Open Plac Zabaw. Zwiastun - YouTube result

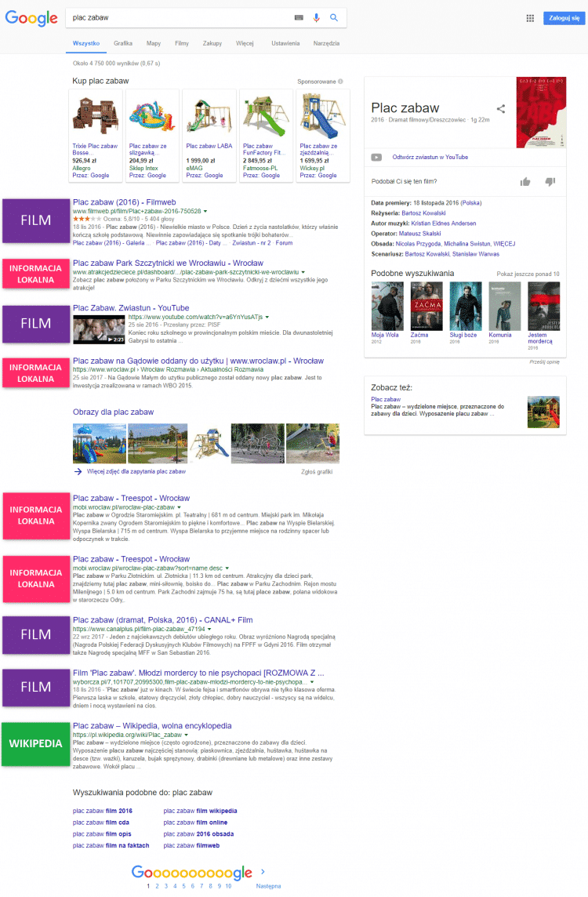click(131, 308)
